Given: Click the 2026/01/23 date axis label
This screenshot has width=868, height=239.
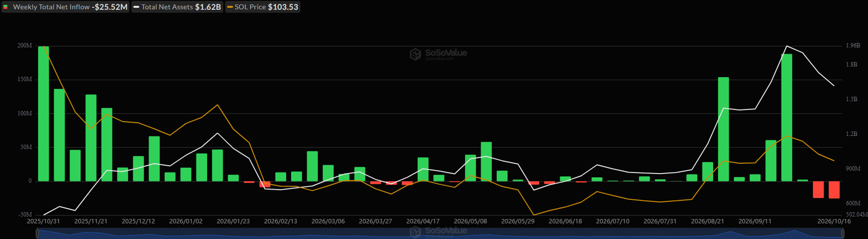Looking at the screenshot, I should coord(233,221).
